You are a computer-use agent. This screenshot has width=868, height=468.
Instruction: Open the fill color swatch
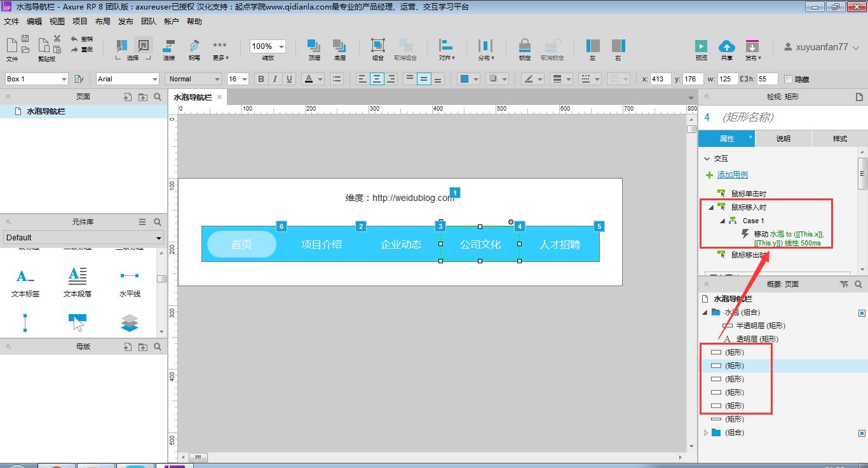465,79
